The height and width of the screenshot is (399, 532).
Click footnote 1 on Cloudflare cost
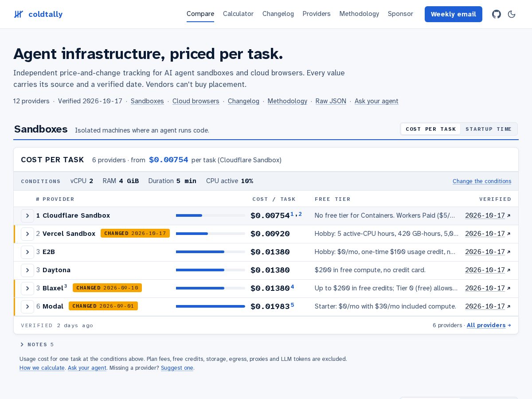pos(292,214)
